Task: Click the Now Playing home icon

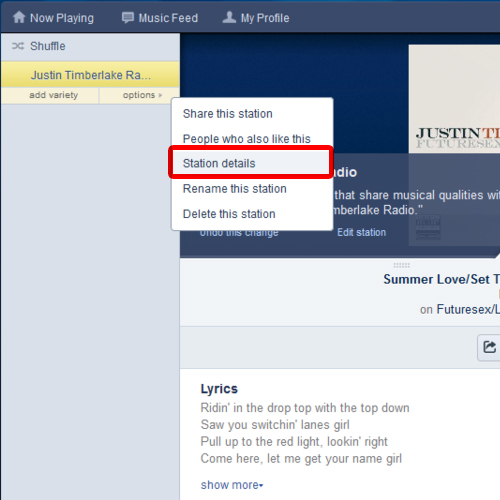Action: pos(19,17)
